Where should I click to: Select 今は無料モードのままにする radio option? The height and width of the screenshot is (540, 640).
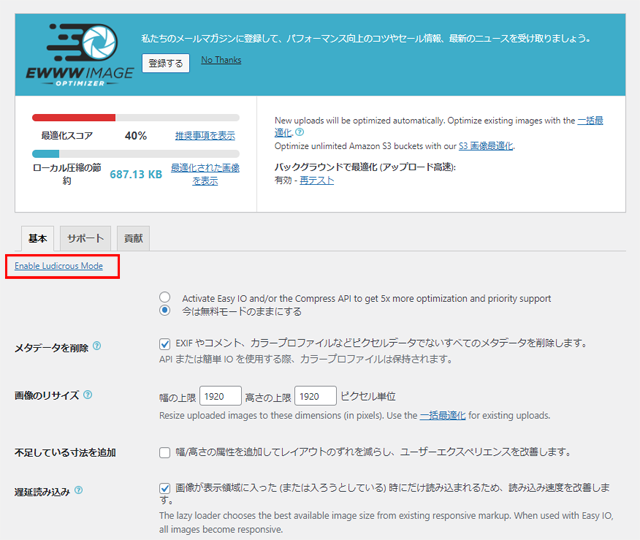click(165, 311)
